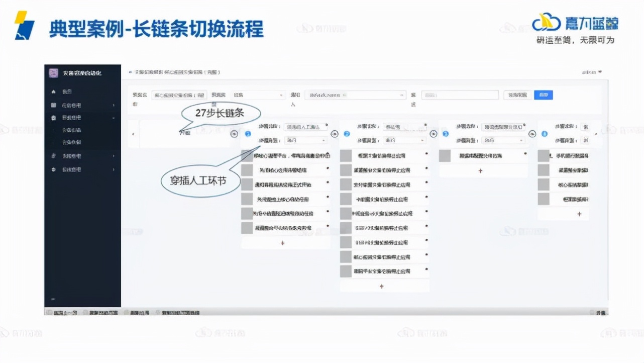
Task: Click the dot icon on the third column's task row
Action: pos(525,153)
